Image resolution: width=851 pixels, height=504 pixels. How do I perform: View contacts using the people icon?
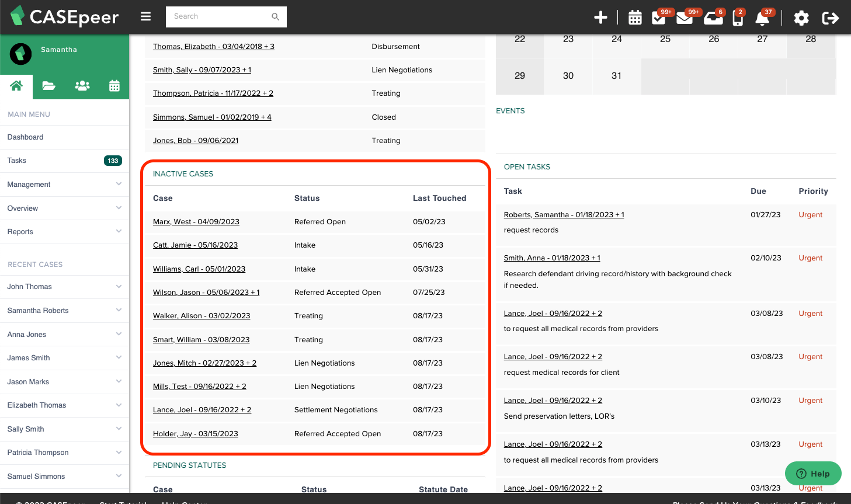coord(82,86)
